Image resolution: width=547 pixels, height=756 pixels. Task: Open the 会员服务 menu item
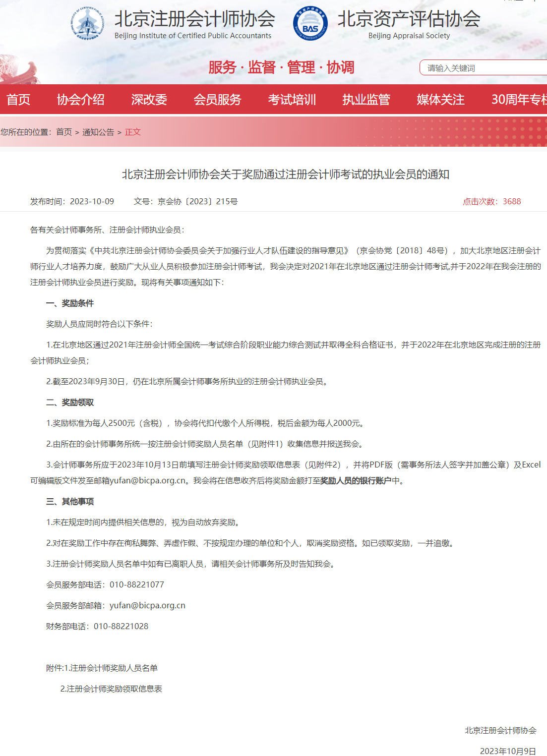click(218, 100)
